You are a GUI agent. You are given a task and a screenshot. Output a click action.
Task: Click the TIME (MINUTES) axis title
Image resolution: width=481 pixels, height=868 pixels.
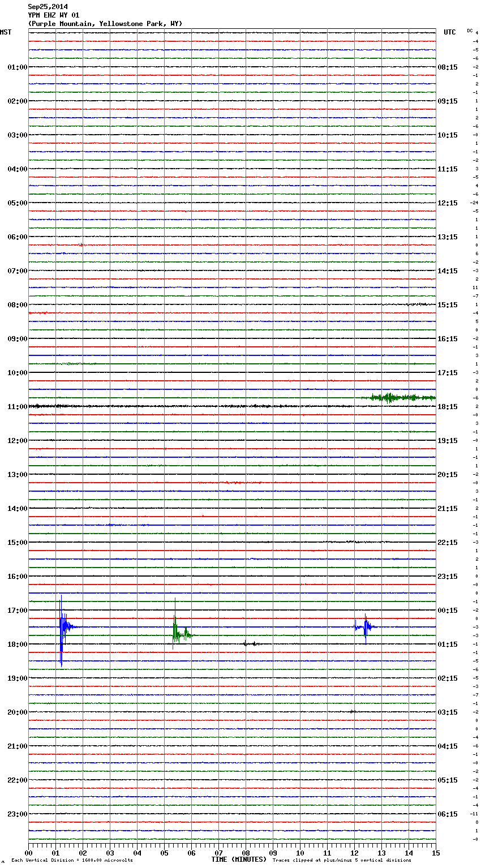point(239,860)
